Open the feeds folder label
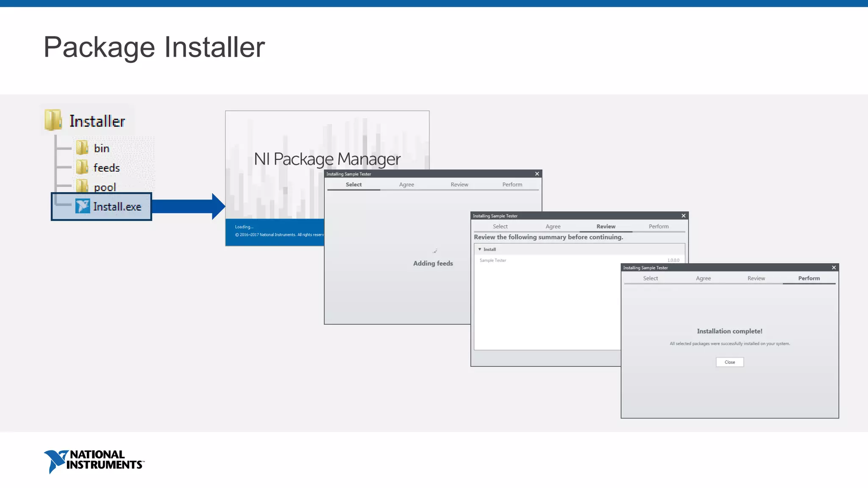The width and height of the screenshot is (868, 488). 107,168
